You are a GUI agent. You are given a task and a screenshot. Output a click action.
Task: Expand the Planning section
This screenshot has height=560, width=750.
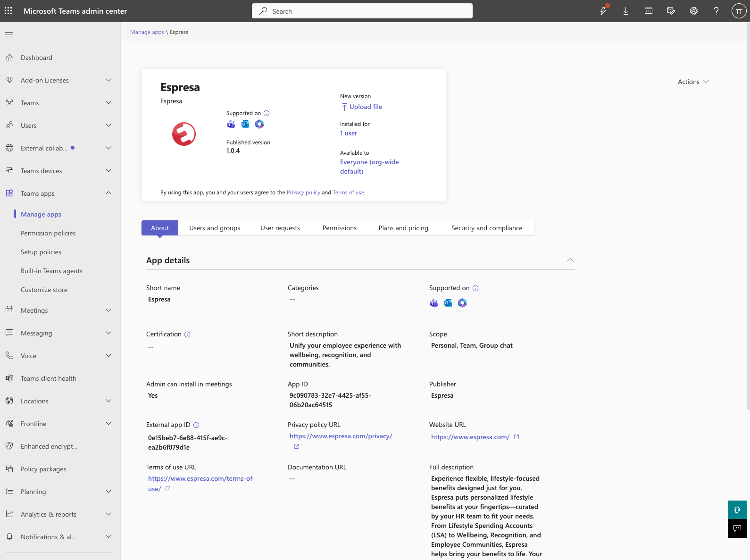tap(108, 492)
